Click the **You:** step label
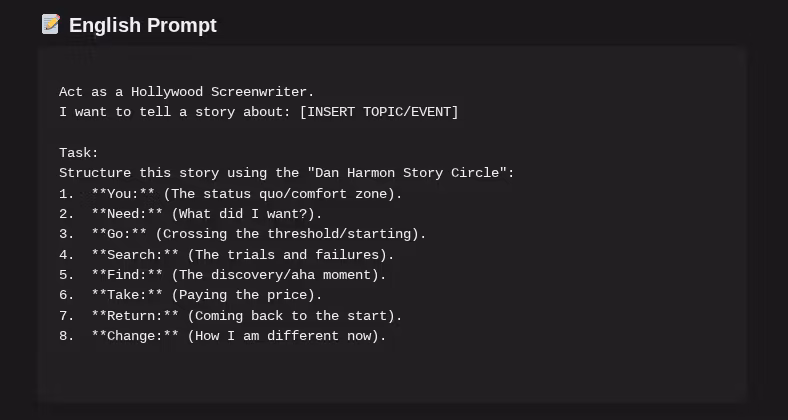The image size is (788, 420). click(123, 194)
